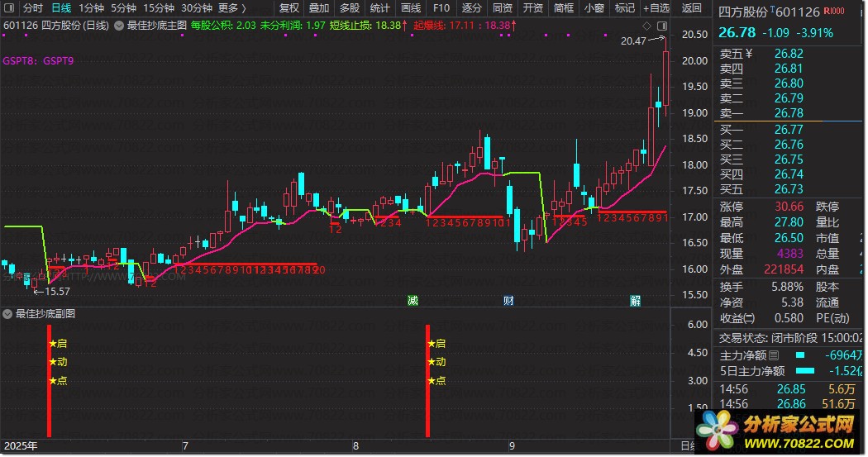This screenshot has height=457, width=868.
Task: Select 卖五 price 26.82
Action: [x=789, y=54]
